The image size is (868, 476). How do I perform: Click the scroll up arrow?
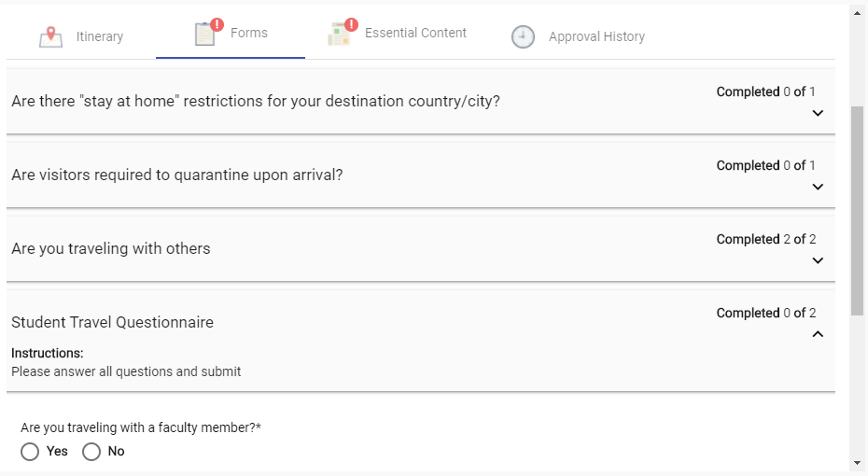pos(857,14)
